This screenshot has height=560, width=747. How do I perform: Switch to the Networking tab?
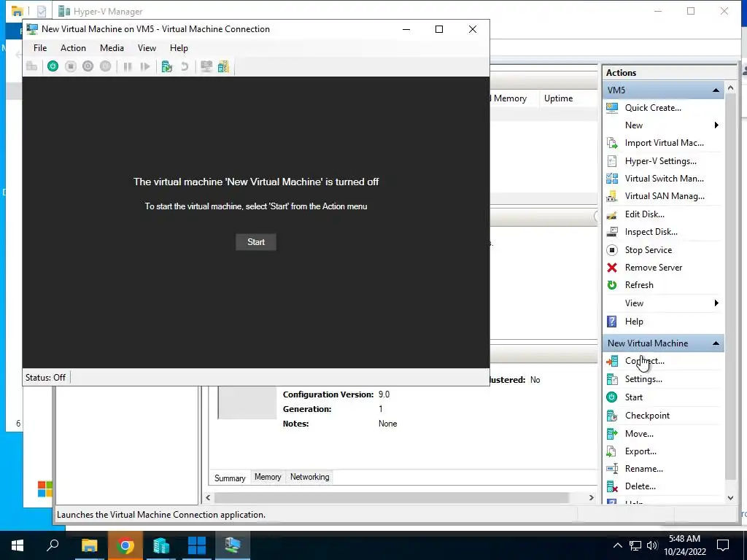[309, 477]
